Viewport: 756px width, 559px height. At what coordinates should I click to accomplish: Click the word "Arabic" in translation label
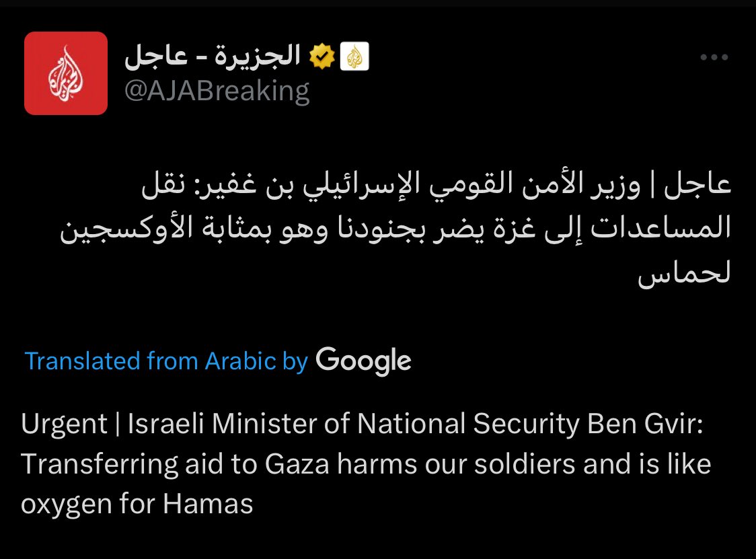click(241, 361)
